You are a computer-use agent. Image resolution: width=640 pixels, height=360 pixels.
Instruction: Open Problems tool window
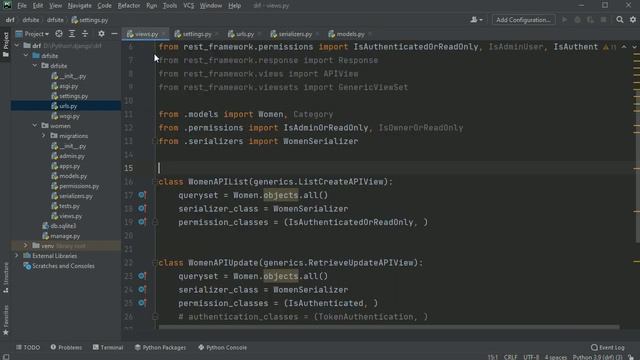click(66, 347)
